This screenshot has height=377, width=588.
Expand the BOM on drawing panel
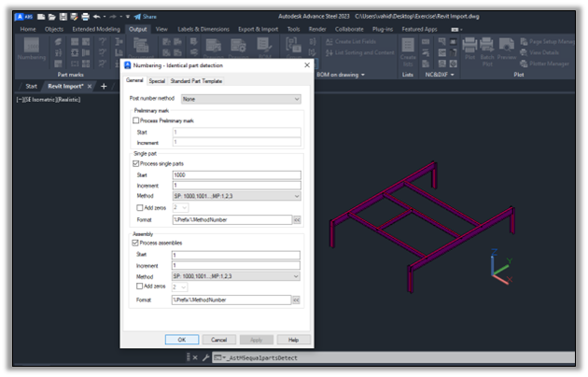click(x=341, y=75)
